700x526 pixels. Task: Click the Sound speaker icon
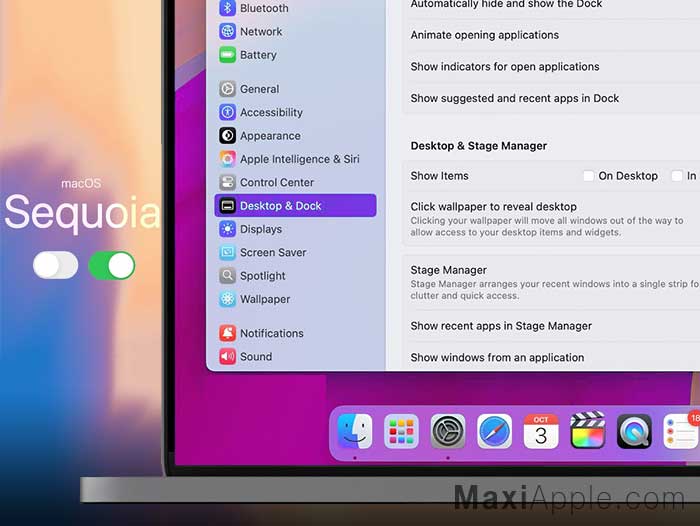click(x=227, y=356)
